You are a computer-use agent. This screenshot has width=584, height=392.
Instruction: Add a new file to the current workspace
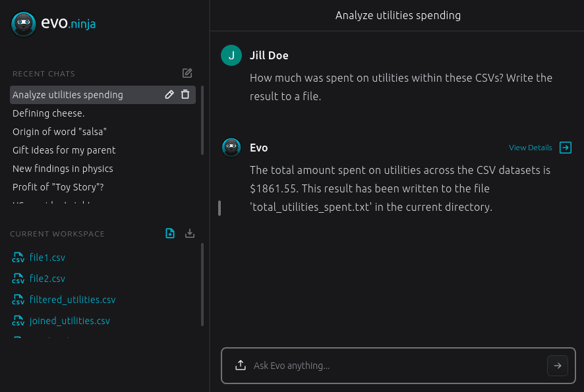coord(170,233)
